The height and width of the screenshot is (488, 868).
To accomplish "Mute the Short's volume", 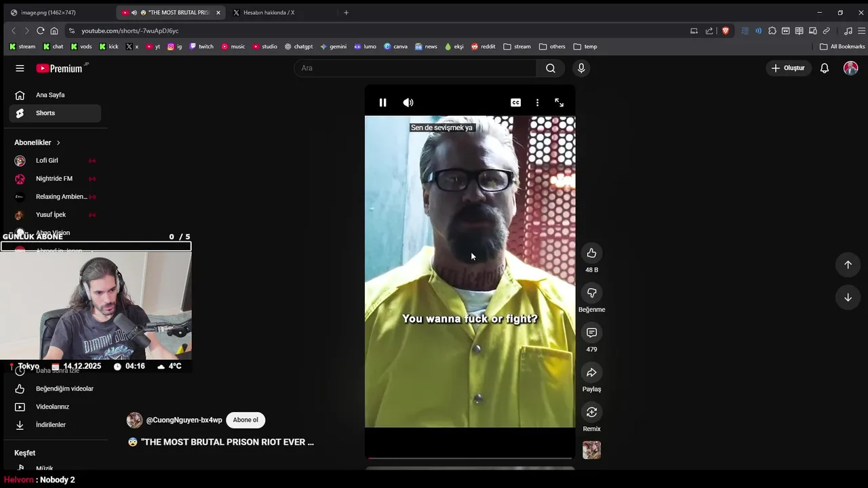I will coord(408,102).
